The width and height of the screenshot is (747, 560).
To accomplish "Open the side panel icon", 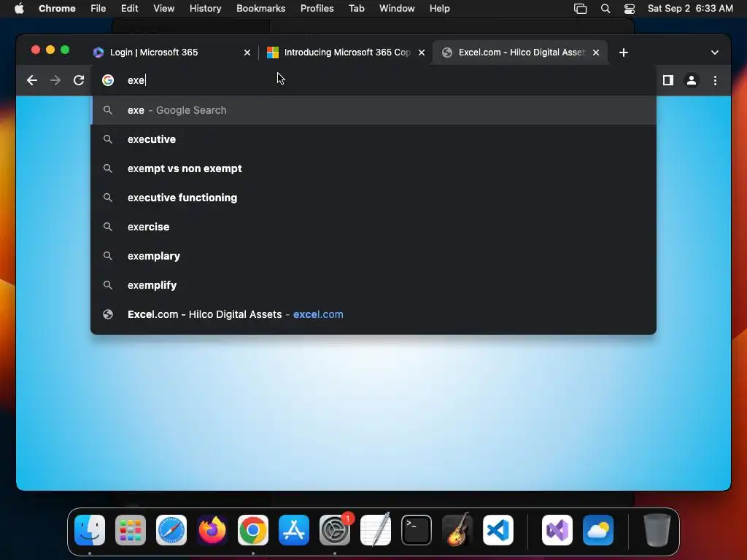I will coord(668,80).
